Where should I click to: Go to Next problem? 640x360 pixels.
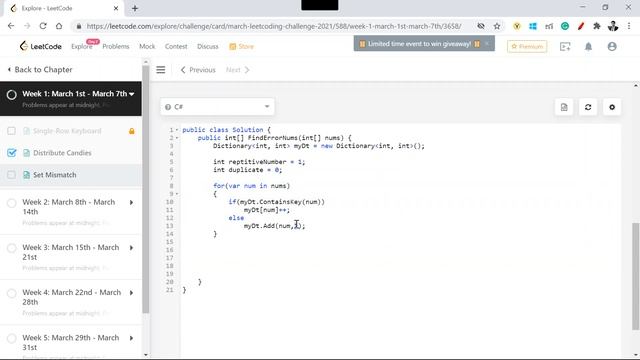[238, 70]
